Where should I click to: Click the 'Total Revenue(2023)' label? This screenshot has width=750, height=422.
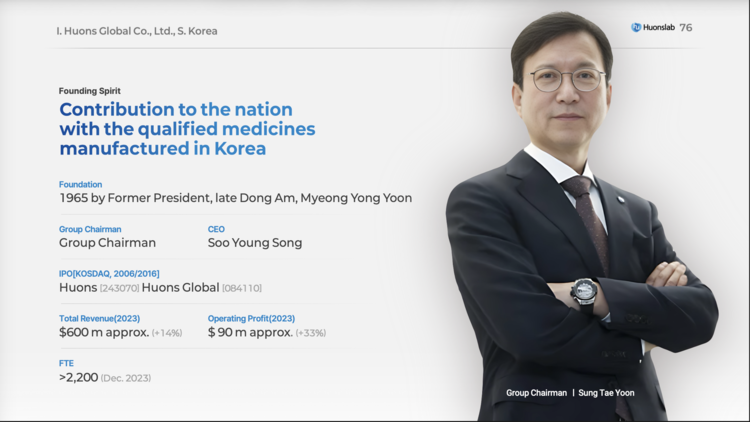tap(99, 319)
